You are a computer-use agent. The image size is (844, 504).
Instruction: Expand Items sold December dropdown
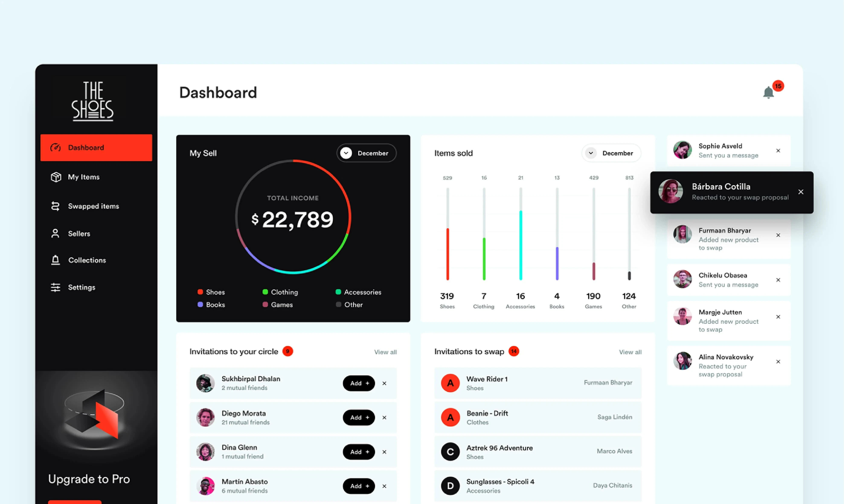coord(611,153)
